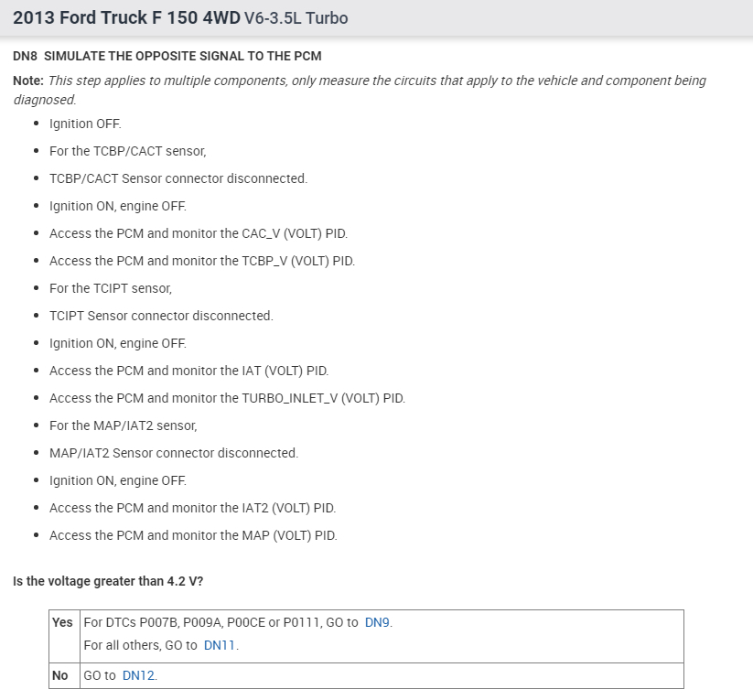The height and width of the screenshot is (700, 753).
Task: Click the 'Yes' cell in the result table
Action: point(62,622)
